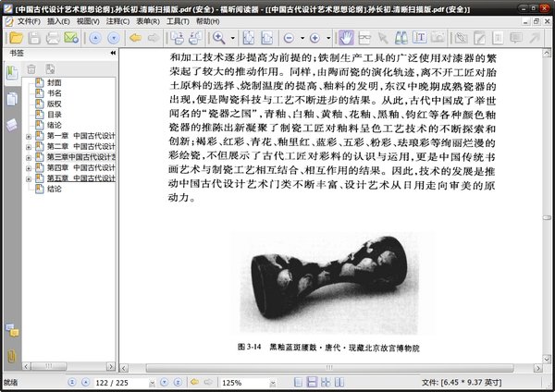Expand 第一章 bookmark tree node
Image resolution: width=555 pixels, height=392 pixels.
tap(29, 136)
